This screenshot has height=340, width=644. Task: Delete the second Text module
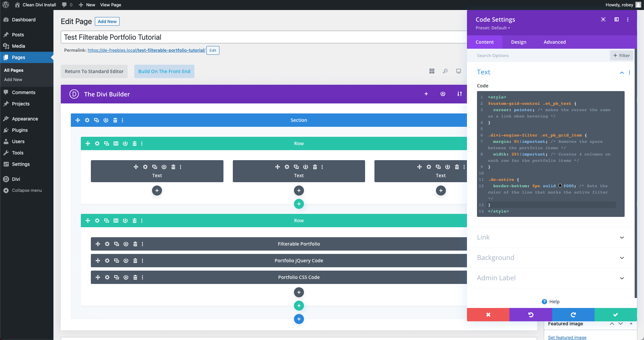pyautogui.click(x=315, y=167)
